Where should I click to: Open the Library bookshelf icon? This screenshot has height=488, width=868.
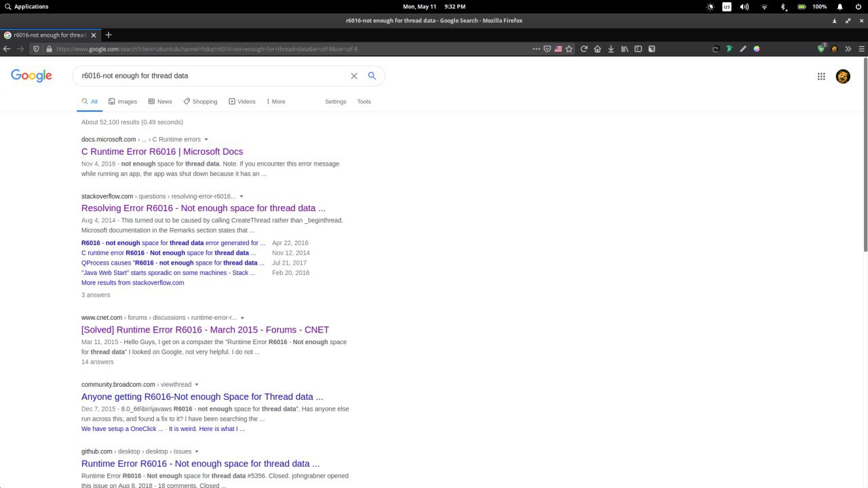[625, 49]
